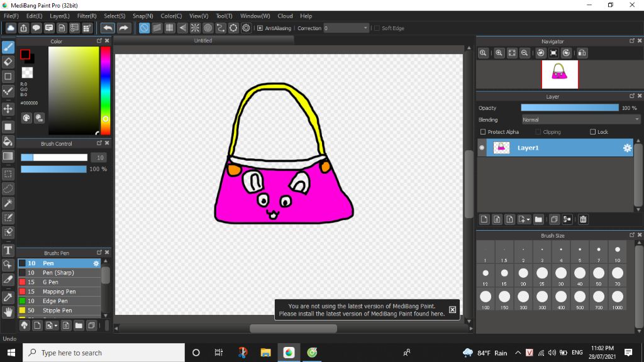Select the Bucket fill tool

8,141
